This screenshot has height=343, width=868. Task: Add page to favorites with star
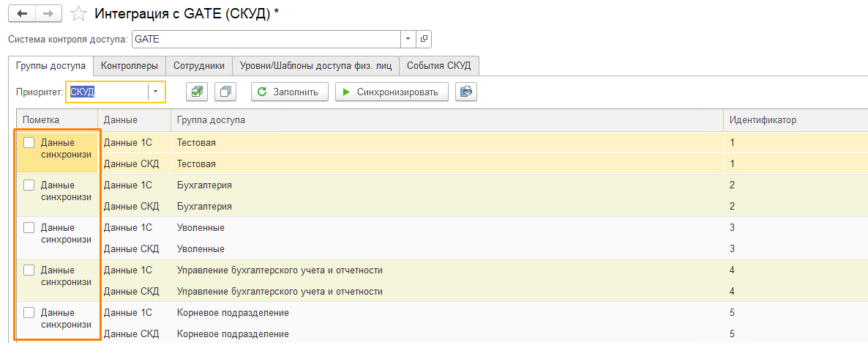pos(78,14)
